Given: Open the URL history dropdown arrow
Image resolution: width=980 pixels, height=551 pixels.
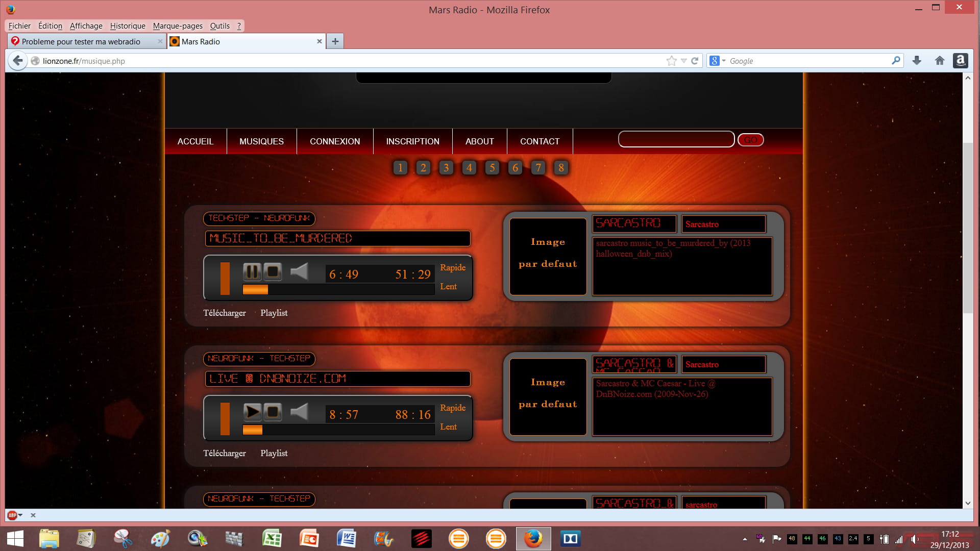Looking at the screenshot, I should point(683,61).
